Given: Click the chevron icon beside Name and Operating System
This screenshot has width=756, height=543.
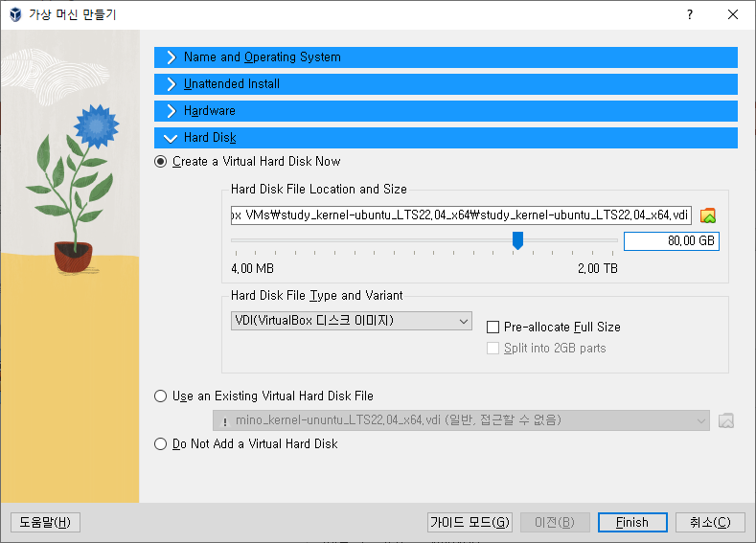Looking at the screenshot, I should pos(171,57).
